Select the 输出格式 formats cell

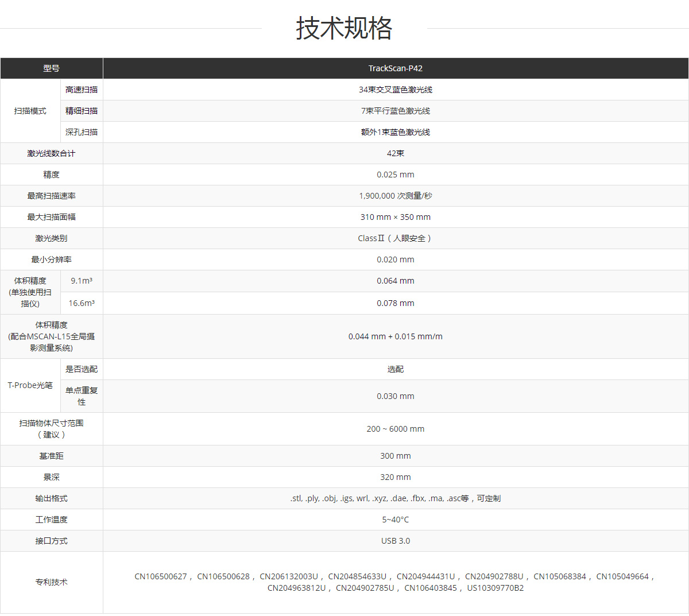396,498
